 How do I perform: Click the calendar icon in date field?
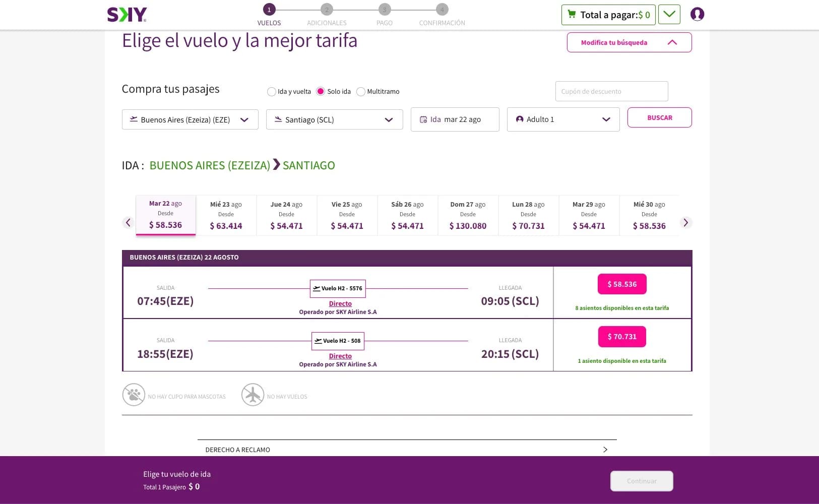point(423,119)
